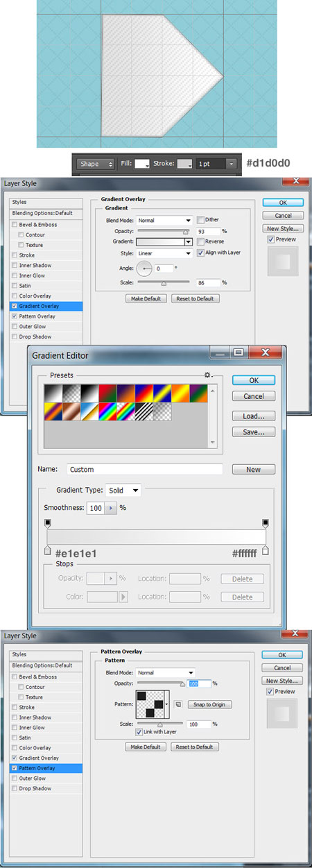This screenshot has width=312, height=868.
Task: Check Drop Shadow in the Pattern Overlay dialog
Action: click(15, 788)
